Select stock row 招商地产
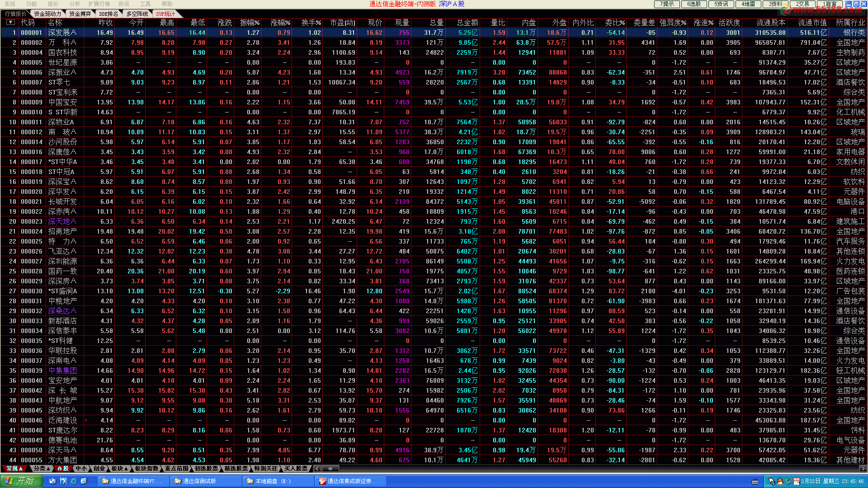 tap(434, 231)
